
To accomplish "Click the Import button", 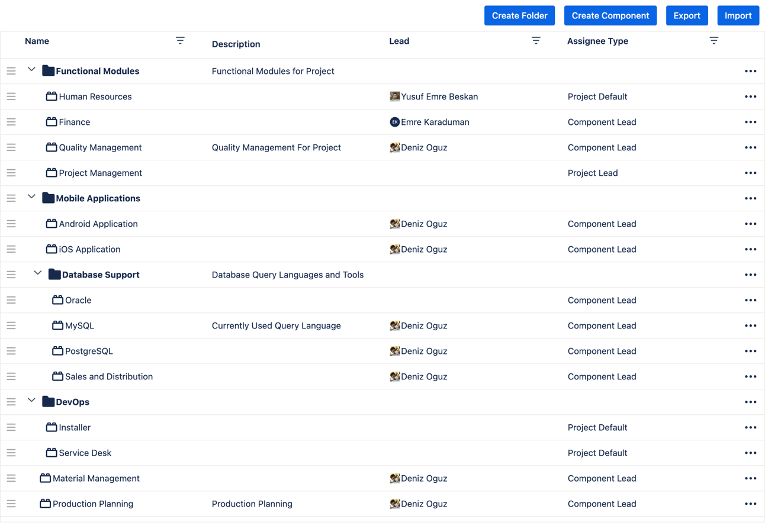I will (738, 15).
